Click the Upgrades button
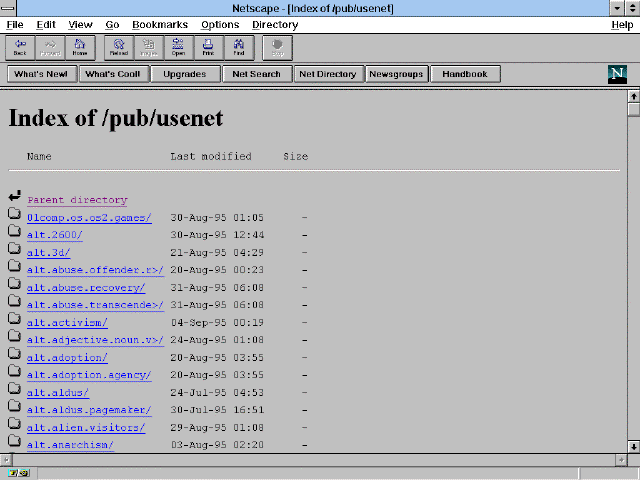This screenshot has width=640, height=480. click(185, 74)
